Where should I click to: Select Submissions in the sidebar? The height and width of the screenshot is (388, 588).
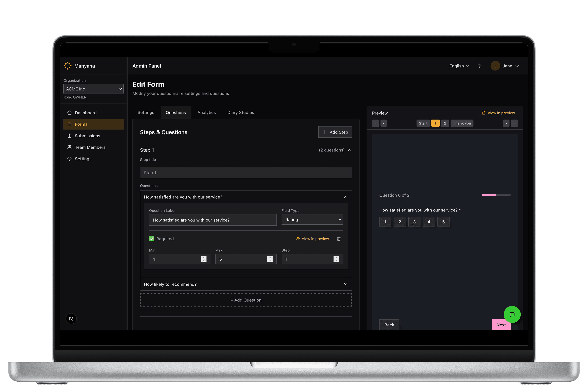(x=87, y=136)
